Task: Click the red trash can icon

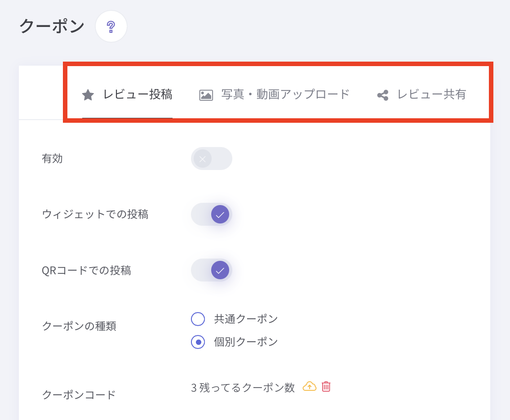Action: coord(326,386)
